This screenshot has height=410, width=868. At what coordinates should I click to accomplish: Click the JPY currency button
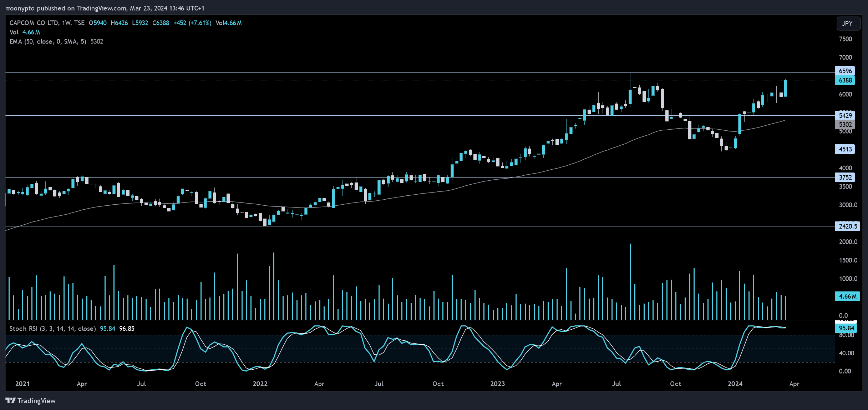pos(848,23)
